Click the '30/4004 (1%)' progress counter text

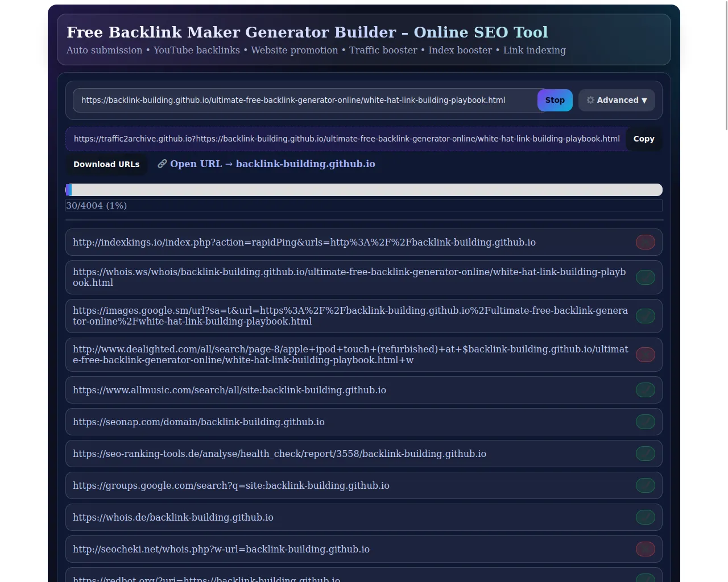pyautogui.click(x=97, y=206)
